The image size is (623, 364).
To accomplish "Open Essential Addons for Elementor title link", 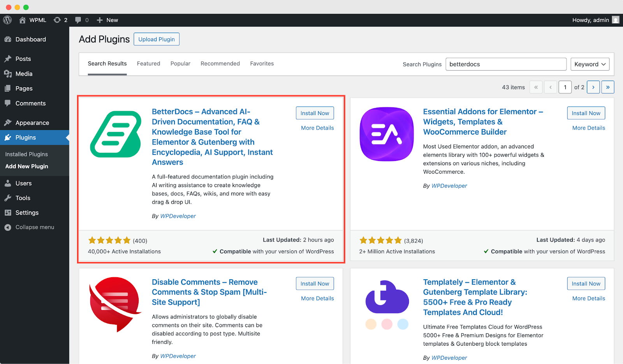I will pyautogui.click(x=483, y=122).
